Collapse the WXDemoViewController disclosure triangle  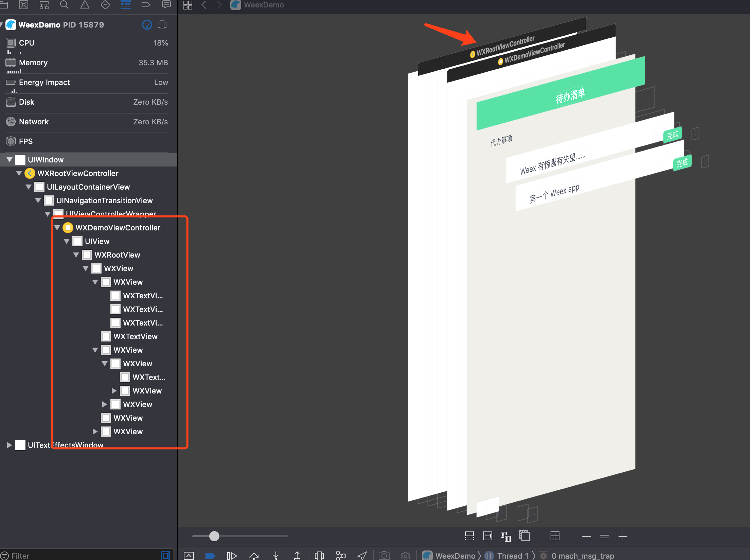click(x=57, y=228)
